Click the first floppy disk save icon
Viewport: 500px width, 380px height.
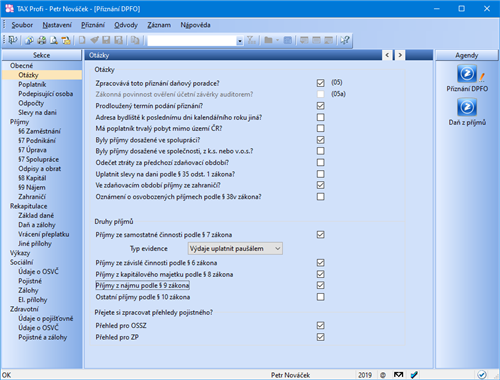tap(106, 40)
